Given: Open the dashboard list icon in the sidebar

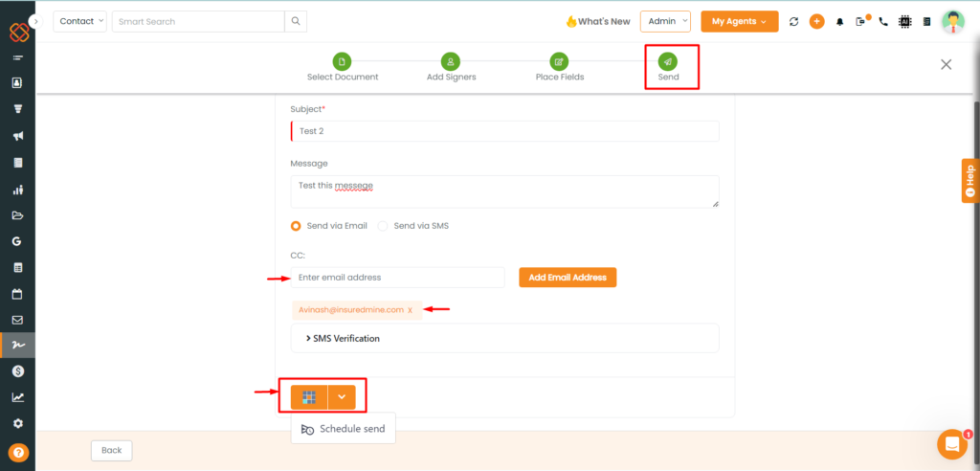Looking at the screenshot, I should tap(17, 57).
